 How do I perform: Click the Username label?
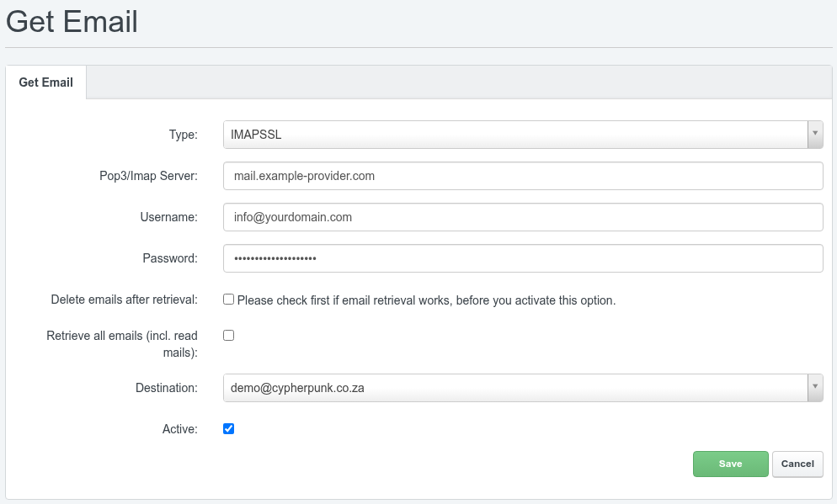pos(168,217)
